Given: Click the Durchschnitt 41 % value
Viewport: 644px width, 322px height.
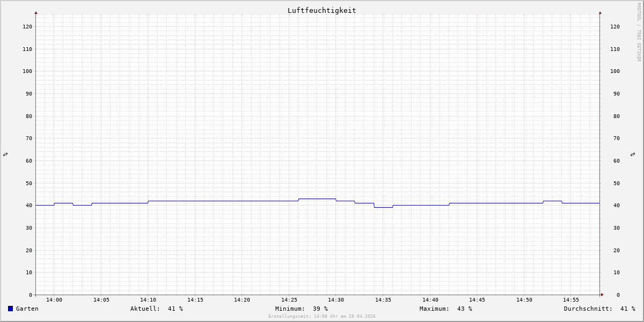Looking at the screenshot, I should click(x=599, y=309).
